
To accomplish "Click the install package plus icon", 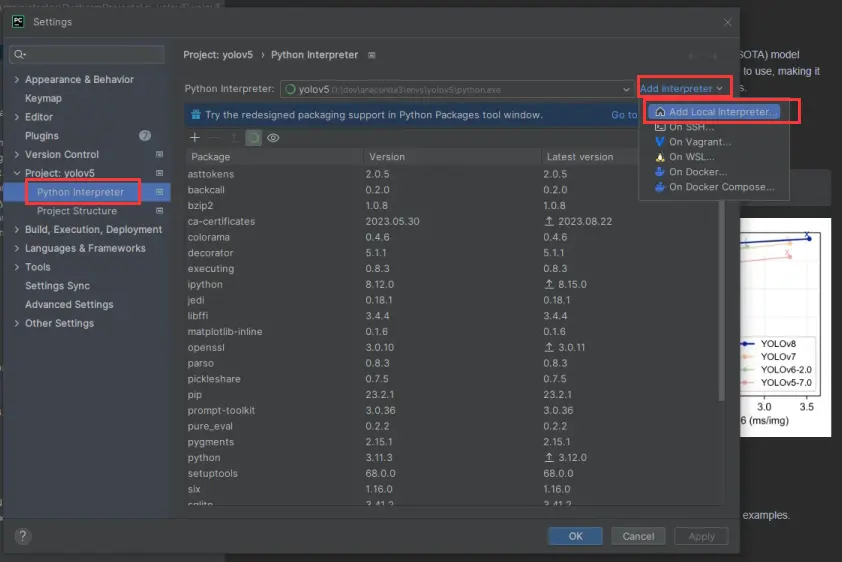I will pyautogui.click(x=195, y=137).
